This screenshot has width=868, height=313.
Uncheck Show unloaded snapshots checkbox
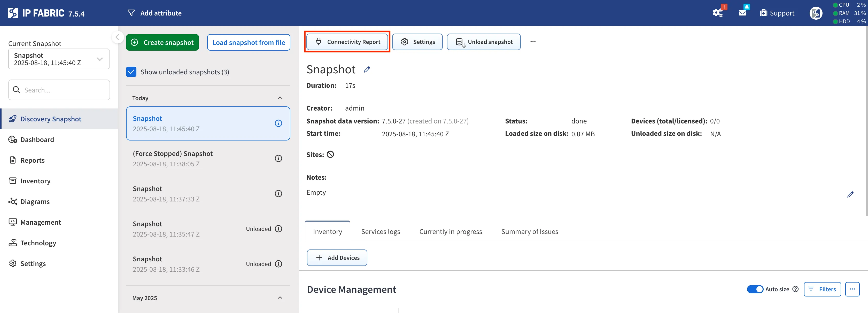[131, 72]
